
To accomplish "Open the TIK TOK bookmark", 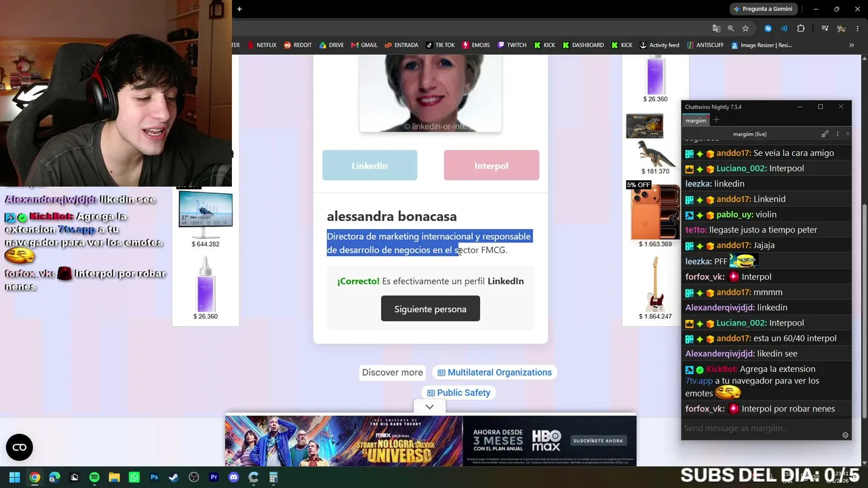I will pyautogui.click(x=440, y=45).
